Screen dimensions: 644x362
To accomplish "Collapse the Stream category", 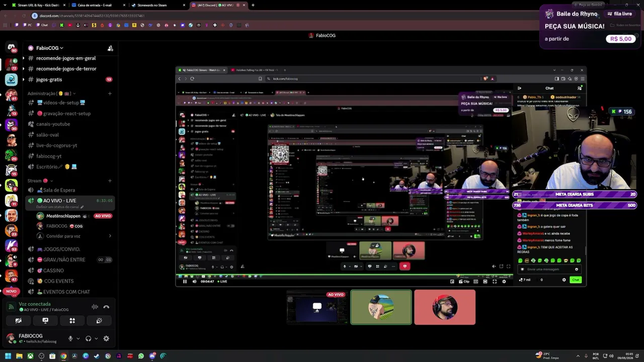I will point(40,181).
